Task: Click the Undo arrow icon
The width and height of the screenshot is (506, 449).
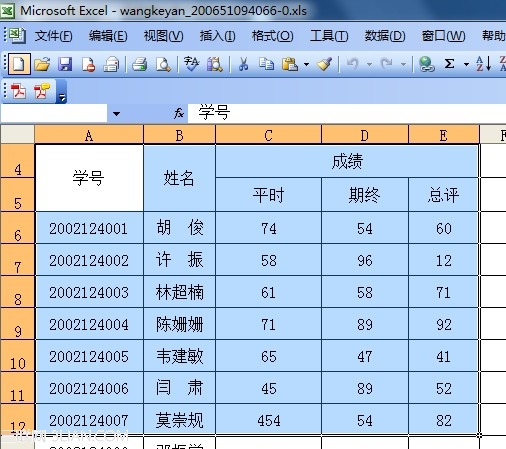Action: (x=353, y=63)
